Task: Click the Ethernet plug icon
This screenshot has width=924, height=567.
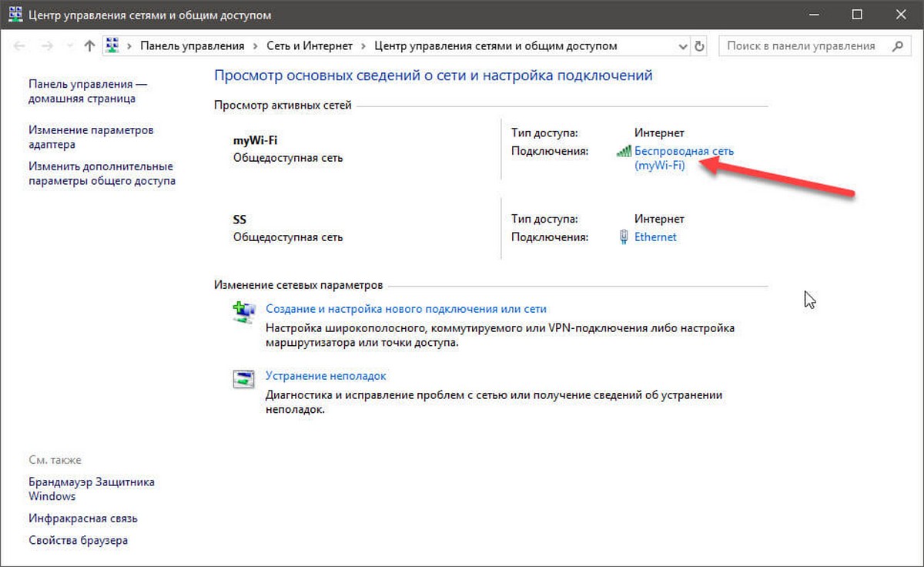Action: [624, 237]
